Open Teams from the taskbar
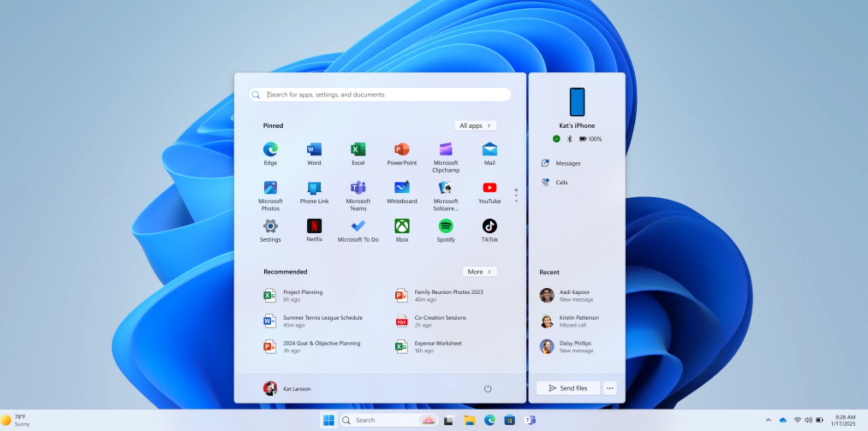Screen dimensions: 868x431 click(x=530, y=420)
